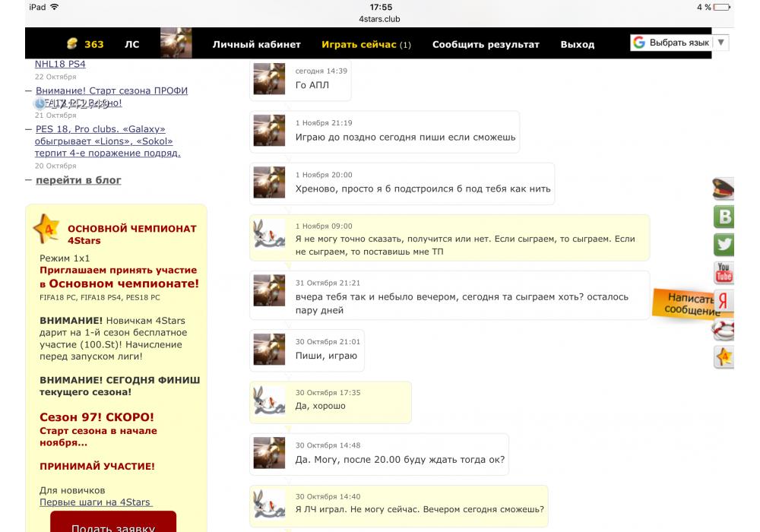Open 'Первые шаги на 4Stars' link

point(96,502)
